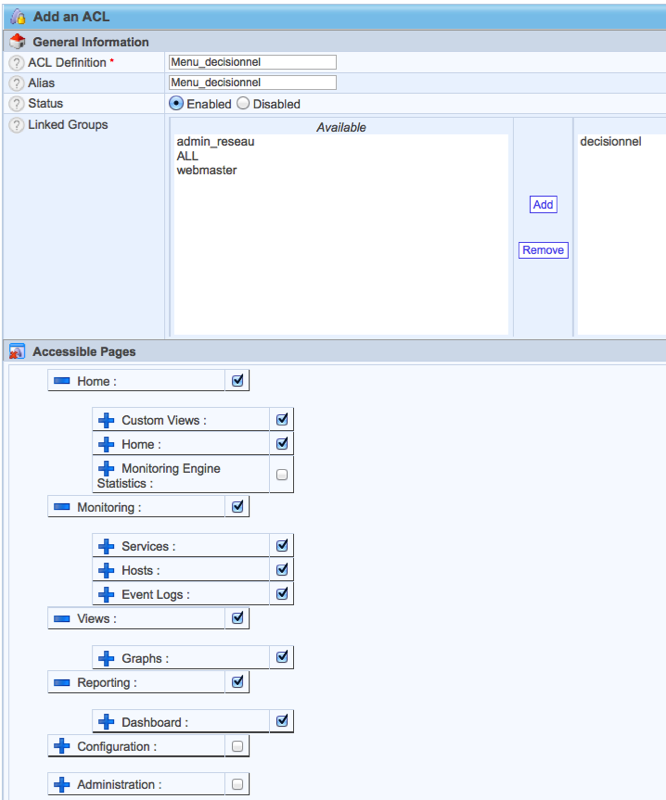Image resolution: width=666 pixels, height=800 pixels.
Task: Click help icon next to Linked Groups
Action: click(16, 125)
